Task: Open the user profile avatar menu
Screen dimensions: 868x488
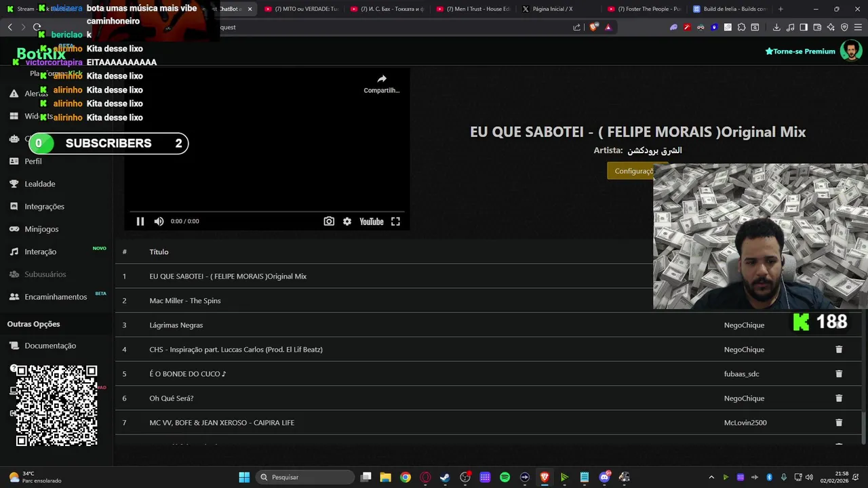Action: (851, 51)
